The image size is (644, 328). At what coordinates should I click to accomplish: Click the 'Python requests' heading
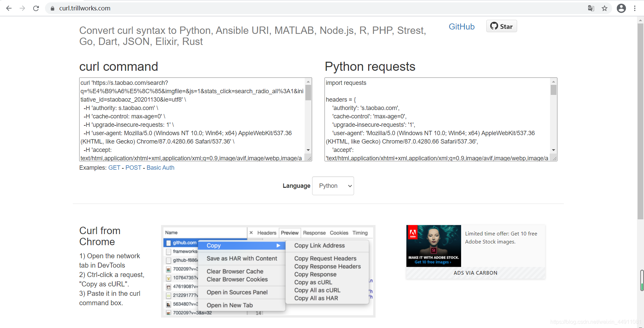coord(370,67)
